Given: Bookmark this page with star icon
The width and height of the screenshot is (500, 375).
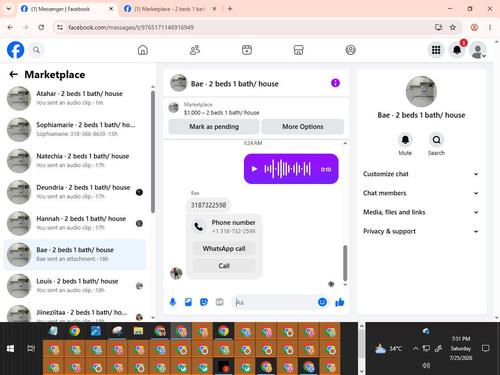Looking at the screenshot, I should click(452, 27).
